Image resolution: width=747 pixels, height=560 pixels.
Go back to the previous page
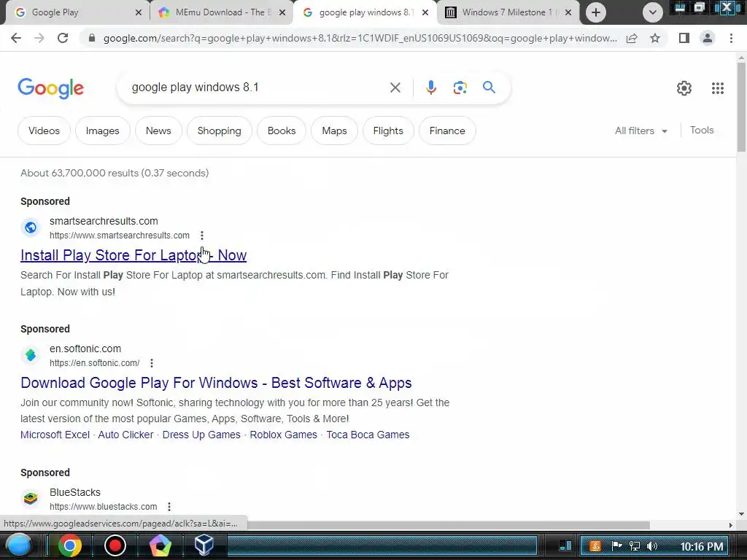[x=16, y=38]
